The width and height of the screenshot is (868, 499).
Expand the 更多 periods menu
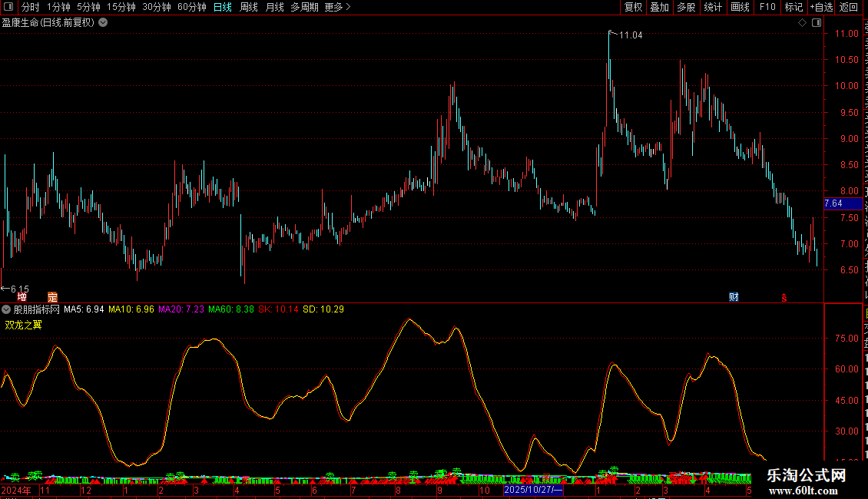point(337,7)
